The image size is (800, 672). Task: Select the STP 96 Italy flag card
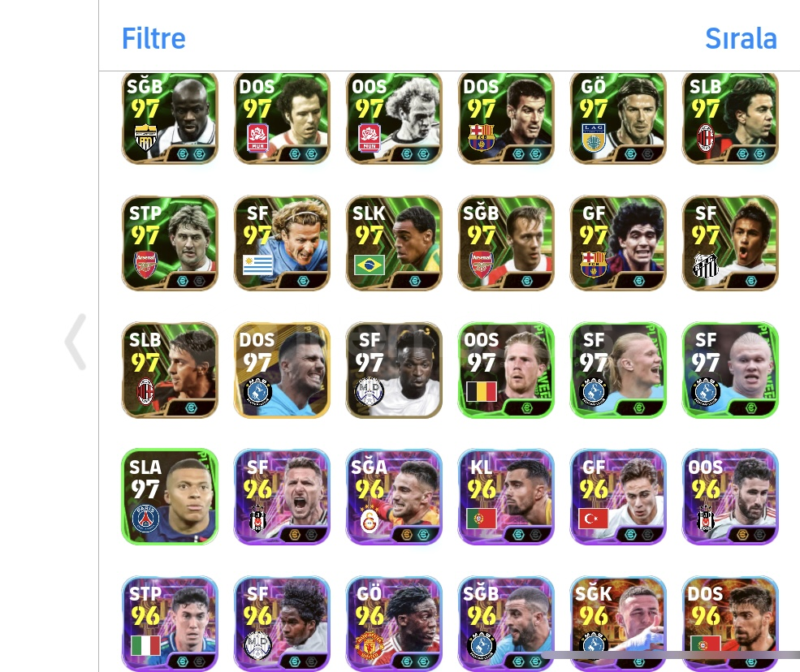(x=170, y=623)
